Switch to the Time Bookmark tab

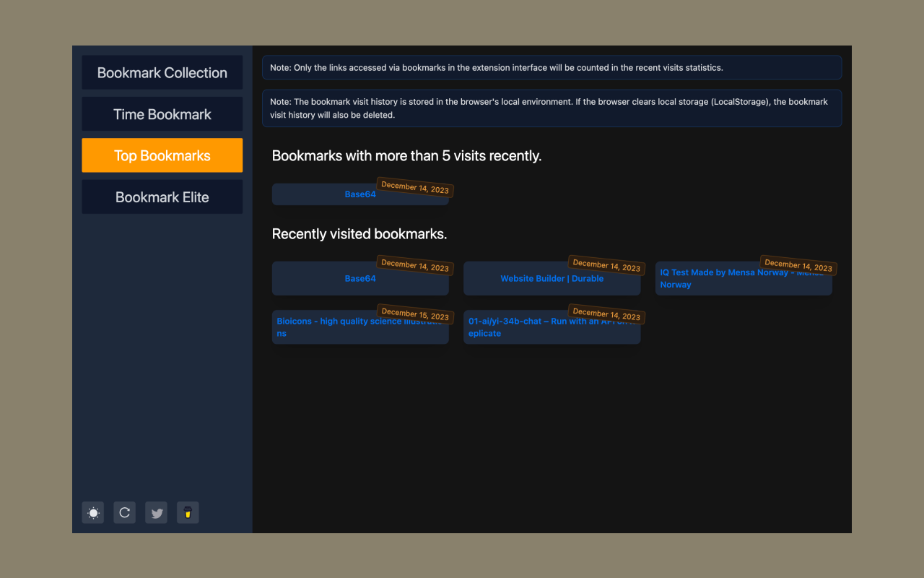pyautogui.click(x=162, y=114)
